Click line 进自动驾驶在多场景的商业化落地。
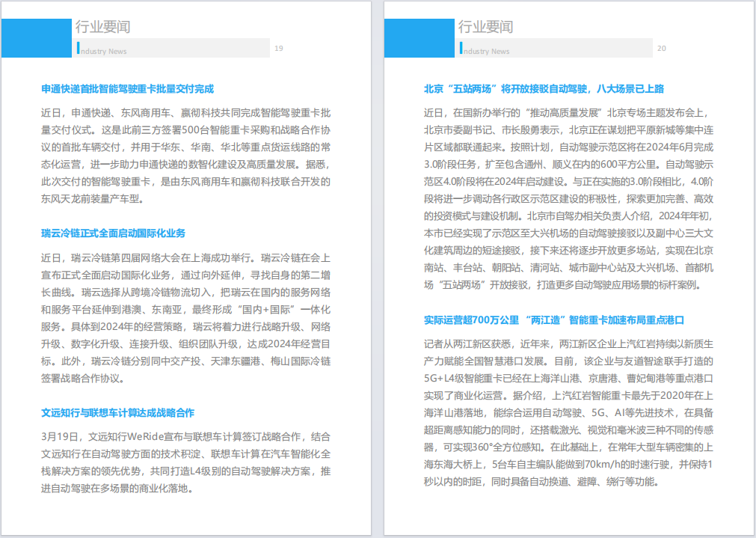The width and height of the screenshot is (756, 538). click(117, 489)
